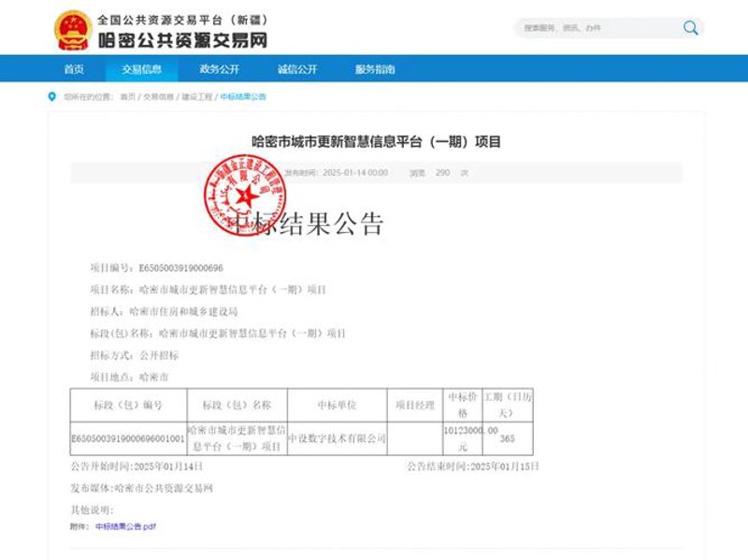Viewport: 748px width, 560px height.
Task: Go to 建设工程 in breadcrumb
Action: click(197, 97)
